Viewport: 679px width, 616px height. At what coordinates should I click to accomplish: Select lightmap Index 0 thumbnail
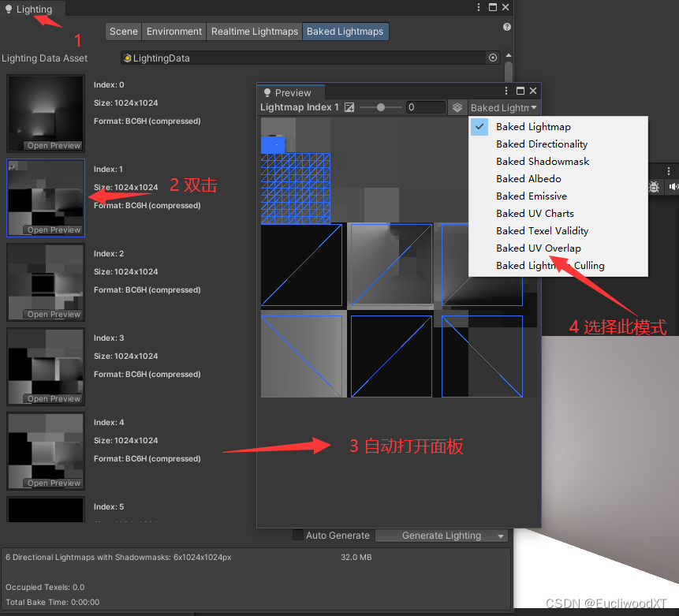(46, 114)
